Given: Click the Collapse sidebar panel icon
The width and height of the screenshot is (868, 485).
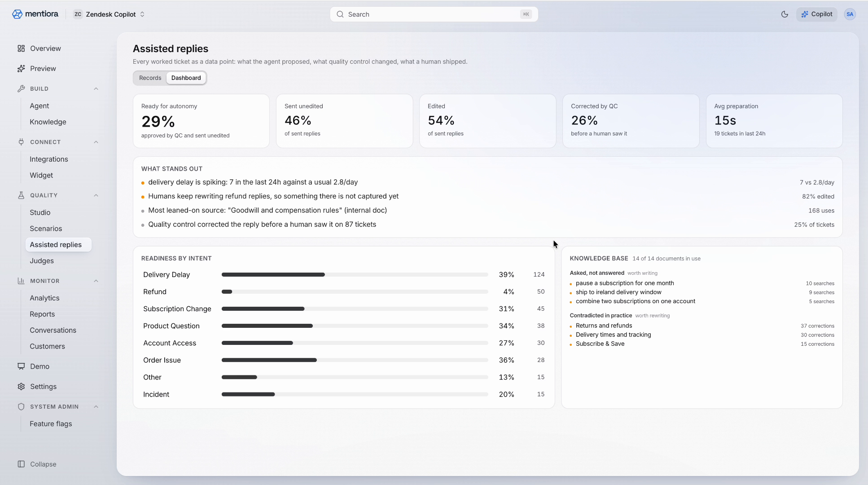Looking at the screenshot, I should (x=21, y=464).
